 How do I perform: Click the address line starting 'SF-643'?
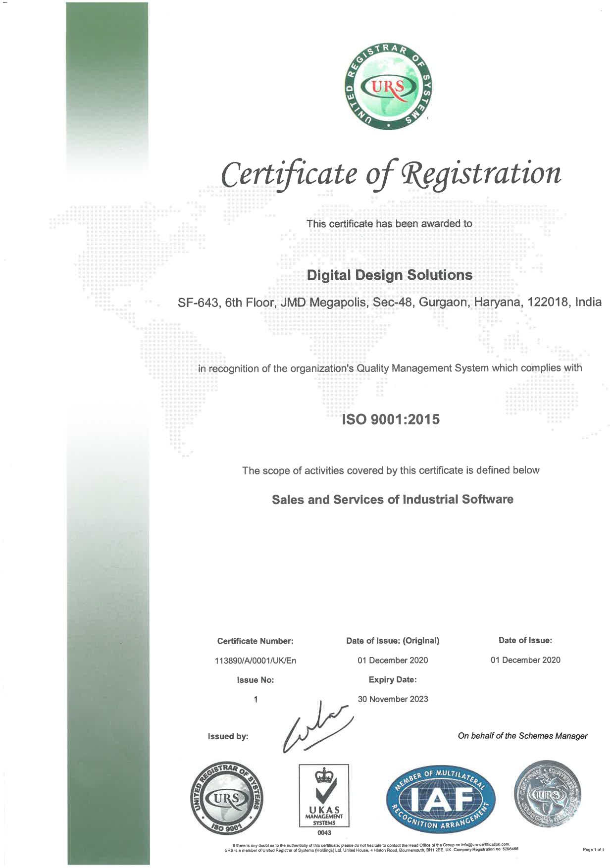(x=390, y=302)
